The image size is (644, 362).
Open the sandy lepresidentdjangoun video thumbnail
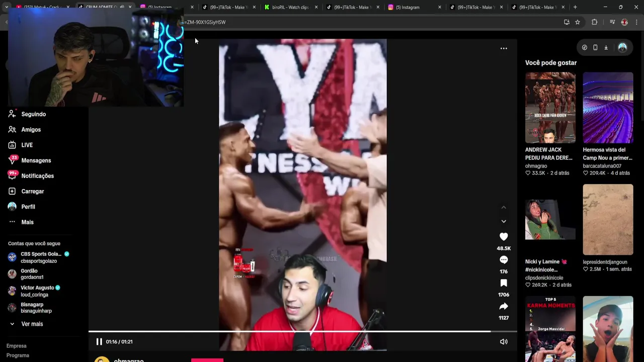click(608, 220)
